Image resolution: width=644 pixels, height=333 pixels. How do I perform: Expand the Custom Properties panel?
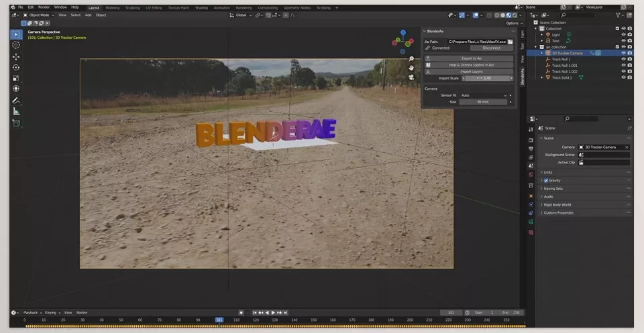558,213
